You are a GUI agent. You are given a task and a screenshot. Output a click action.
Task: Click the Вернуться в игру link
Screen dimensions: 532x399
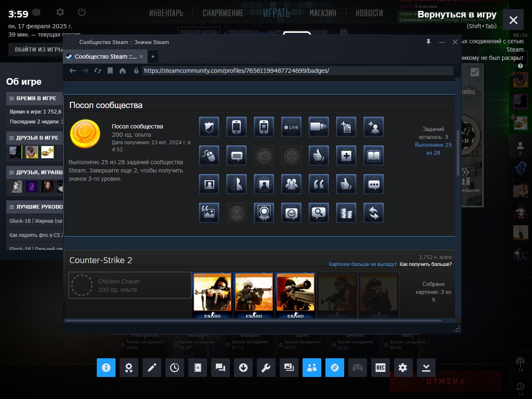coord(457,15)
